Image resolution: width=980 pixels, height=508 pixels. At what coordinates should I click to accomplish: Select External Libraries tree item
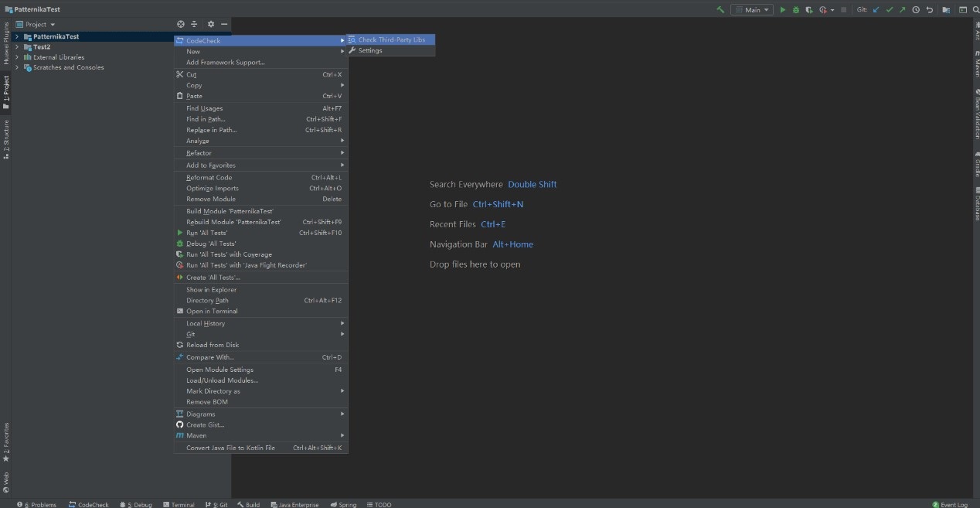tap(59, 57)
